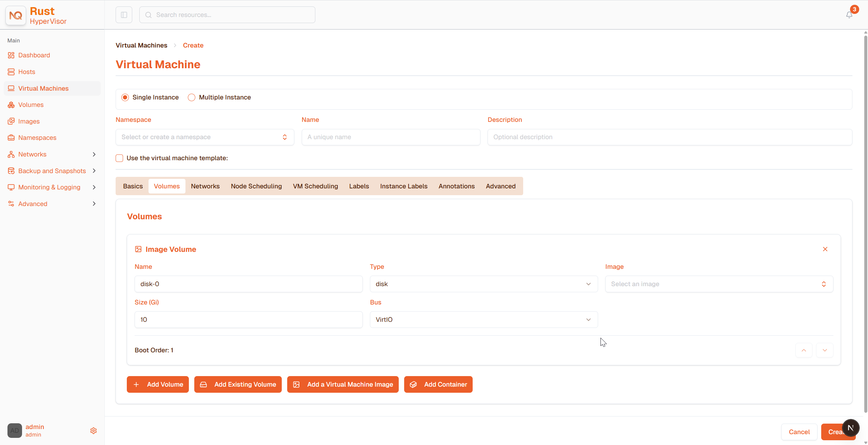
Task: Click the Create breadcrumb text
Action: pos(193,45)
